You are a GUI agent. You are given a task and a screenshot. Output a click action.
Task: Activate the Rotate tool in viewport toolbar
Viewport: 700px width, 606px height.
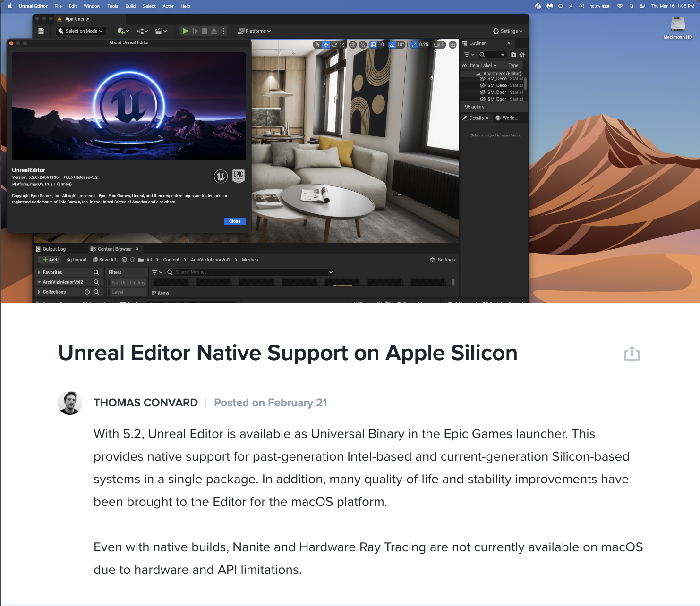tap(334, 45)
